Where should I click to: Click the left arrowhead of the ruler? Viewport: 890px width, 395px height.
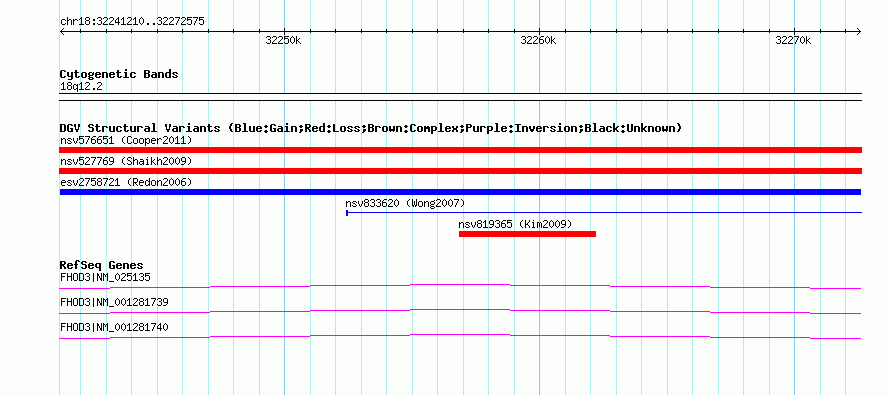coord(62,32)
